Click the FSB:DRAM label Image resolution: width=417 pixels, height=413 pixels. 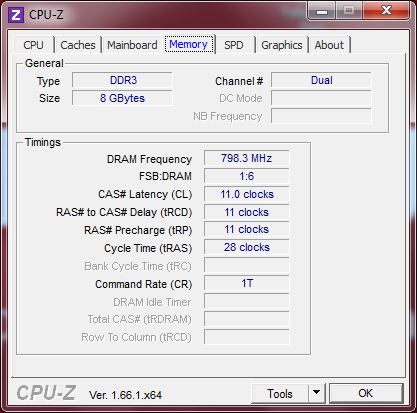click(x=165, y=176)
